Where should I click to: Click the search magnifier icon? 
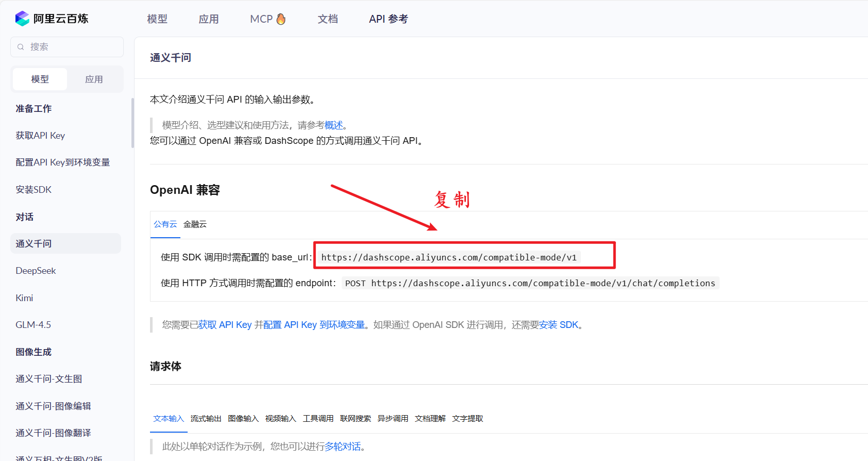(x=21, y=47)
